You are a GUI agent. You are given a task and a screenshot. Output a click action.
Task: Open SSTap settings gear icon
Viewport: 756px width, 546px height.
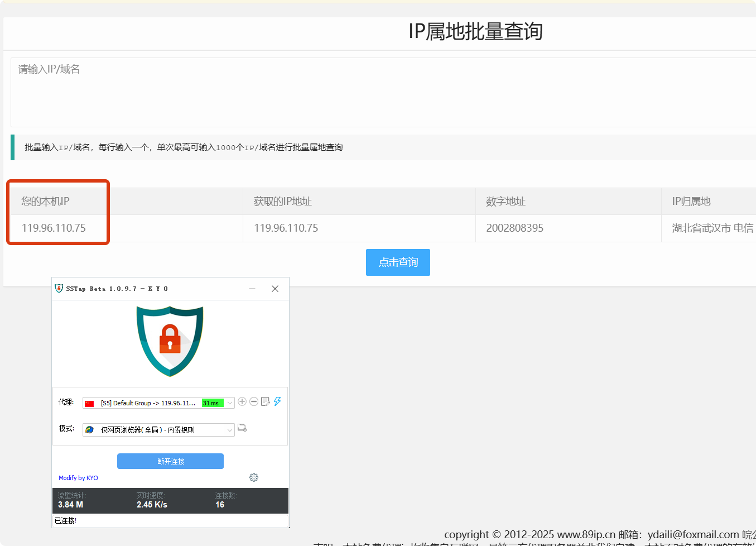point(254,477)
